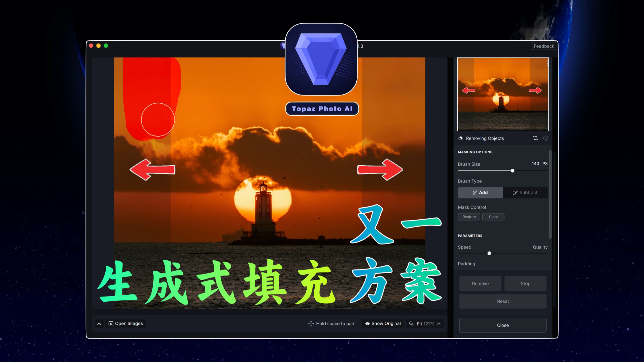Toggle Show Original view
Image resolution: width=644 pixels, height=362 pixels.
(x=382, y=323)
